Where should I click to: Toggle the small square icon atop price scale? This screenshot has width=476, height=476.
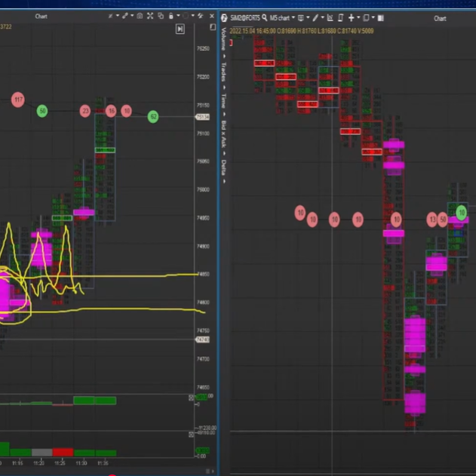(213, 27)
